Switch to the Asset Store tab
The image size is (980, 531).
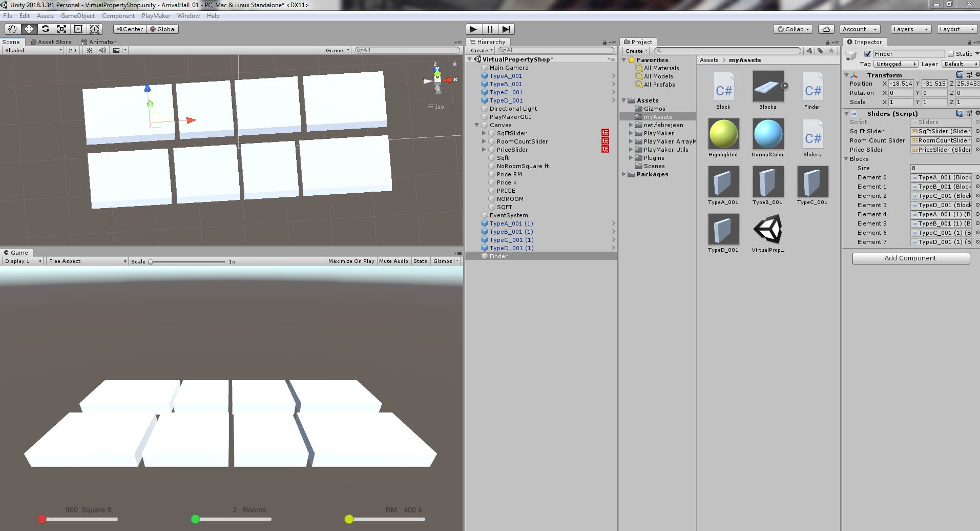click(x=51, y=42)
